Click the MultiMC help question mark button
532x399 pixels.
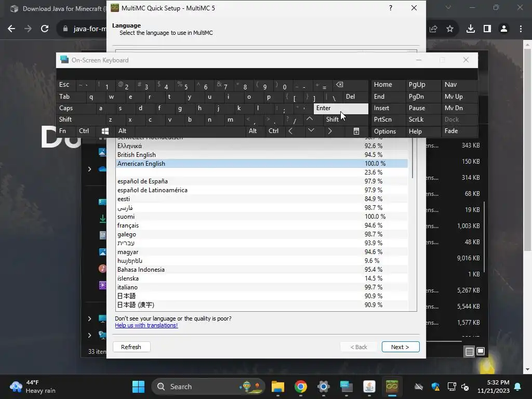[x=391, y=8]
